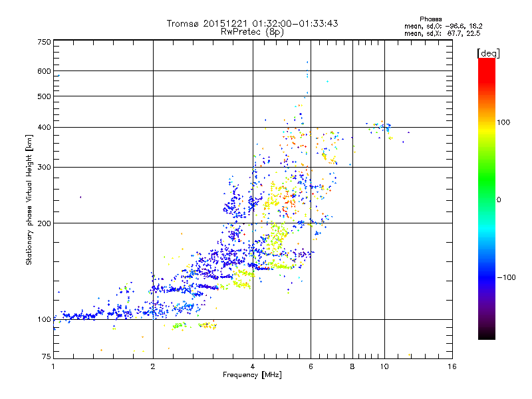This screenshot has width=532, height=399.
Task: Click the plot title 'Tromsø 20151221 01:32:00-01:33:43'
Action: [x=252, y=23]
